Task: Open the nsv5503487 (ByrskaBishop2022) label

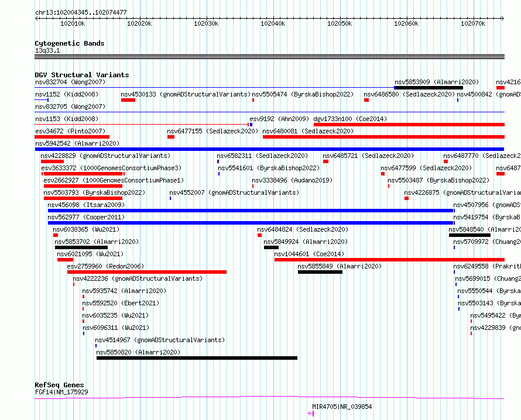Action: tap(438, 180)
